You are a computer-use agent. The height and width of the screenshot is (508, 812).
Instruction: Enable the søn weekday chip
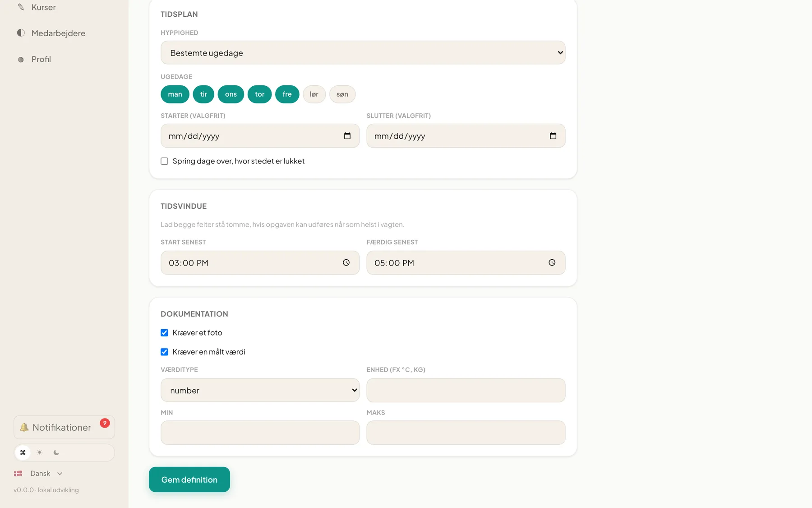point(342,94)
